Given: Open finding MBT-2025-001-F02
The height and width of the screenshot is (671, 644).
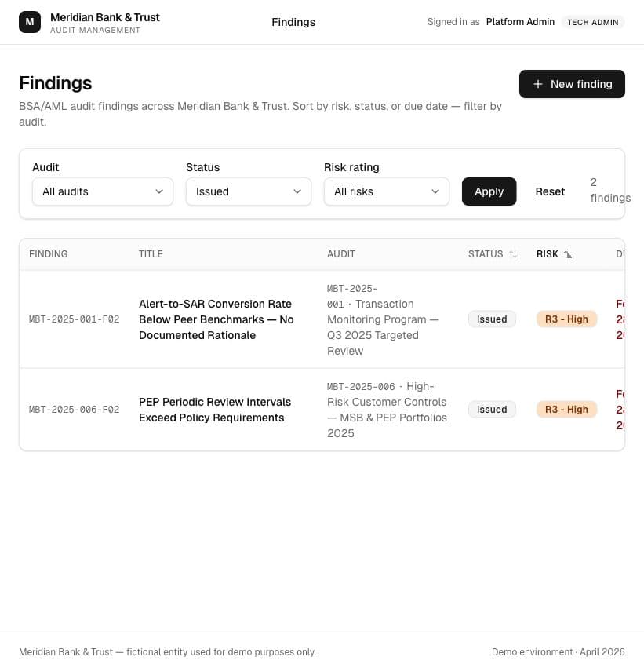Looking at the screenshot, I should pyautogui.click(x=74, y=319).
